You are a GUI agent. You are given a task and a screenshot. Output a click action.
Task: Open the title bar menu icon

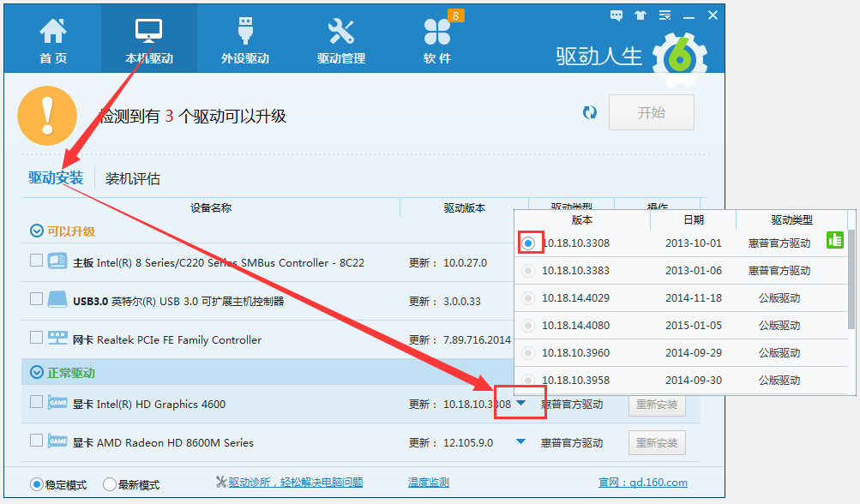pos(665,15)
